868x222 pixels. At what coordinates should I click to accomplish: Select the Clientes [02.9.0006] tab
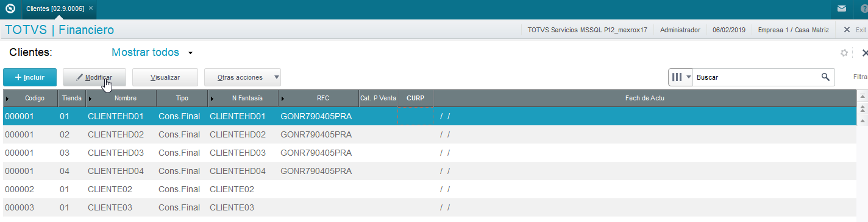[x=55, y=9]
